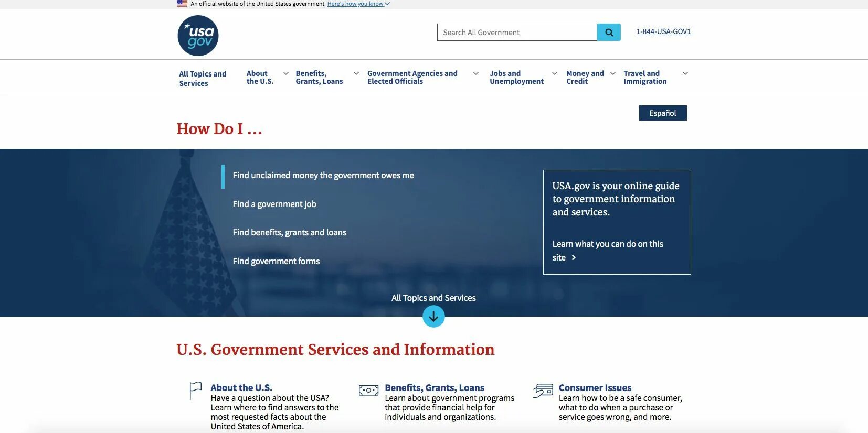Click 'USA.gov is your online guide' text

(x=616, y=199)
